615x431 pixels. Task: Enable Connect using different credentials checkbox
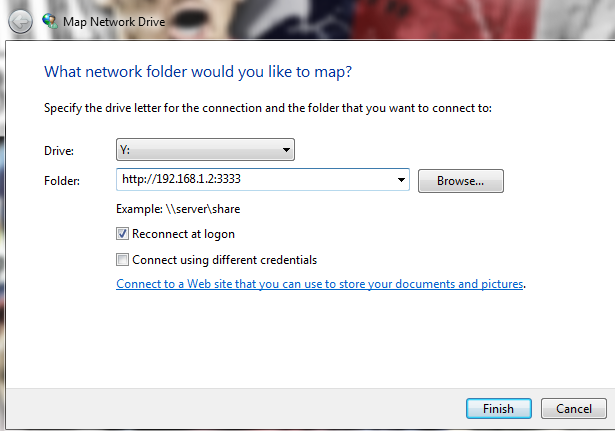(x=123, y=260)
